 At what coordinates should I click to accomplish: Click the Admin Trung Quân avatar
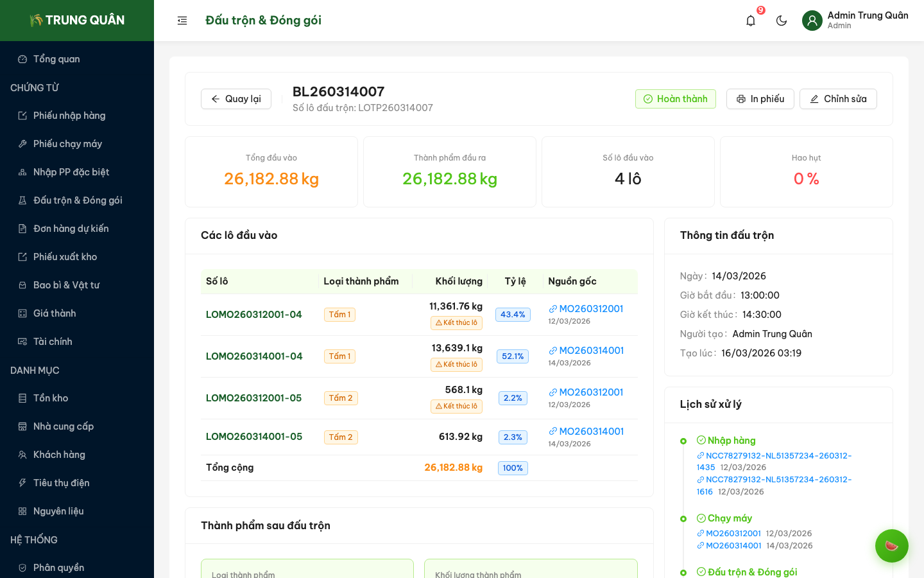pyautogui.click(x=812, y=21)
